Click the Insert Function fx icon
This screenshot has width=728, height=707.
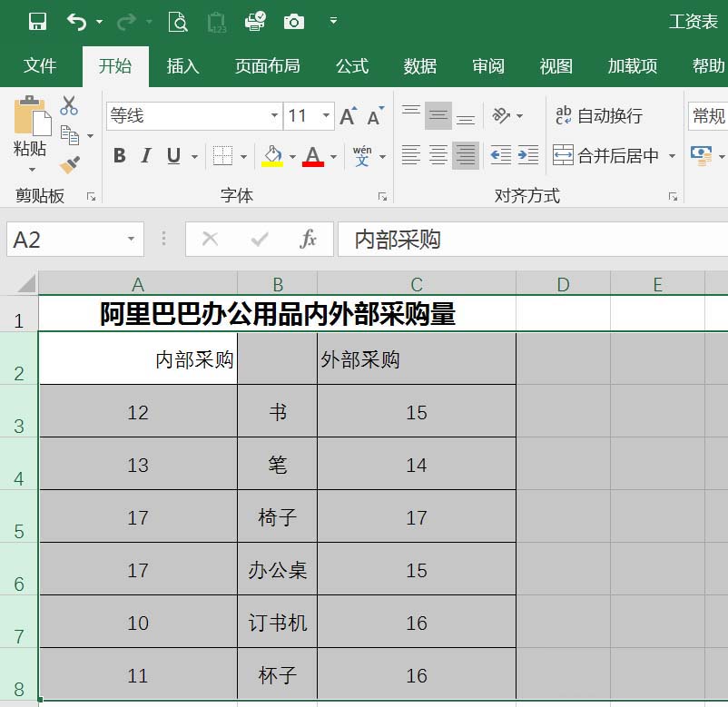pos(308,240)
